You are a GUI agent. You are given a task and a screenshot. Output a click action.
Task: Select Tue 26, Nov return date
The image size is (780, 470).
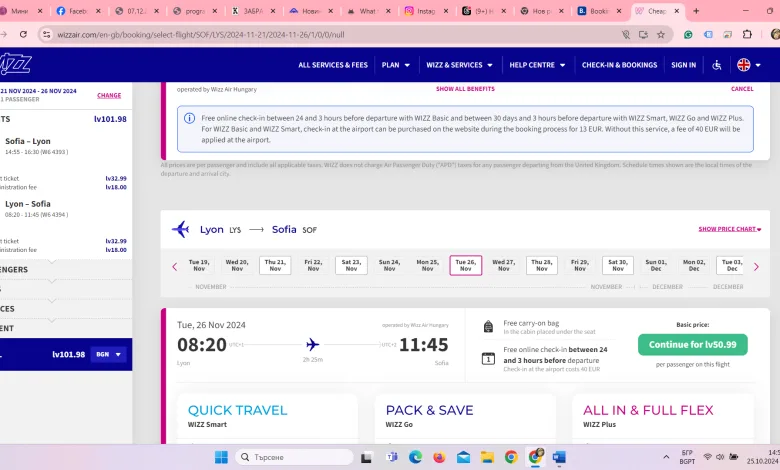coord(466,265)
